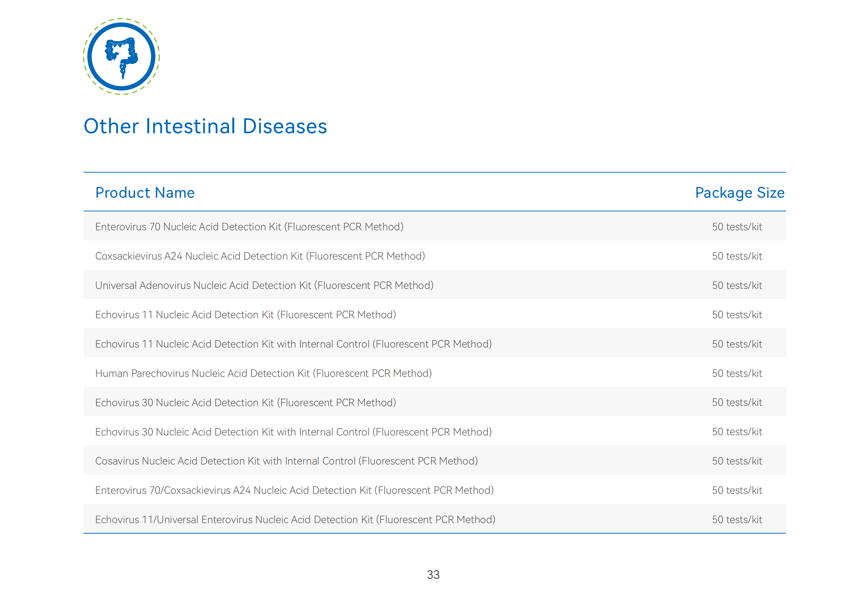The height and width of the screenshot is (615, 868).
Task: Click the page number 33
Action: click(x=433, y=575)
